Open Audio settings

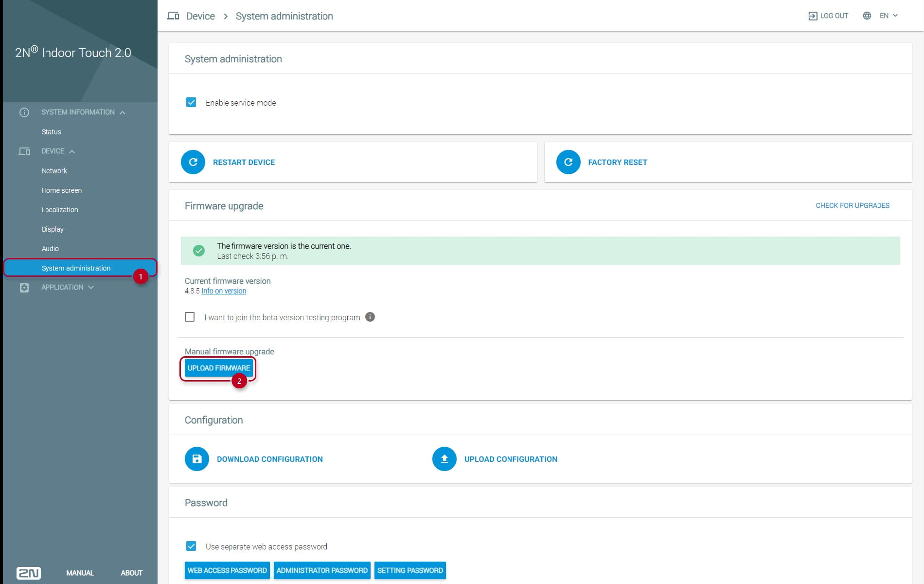[50, 249]
